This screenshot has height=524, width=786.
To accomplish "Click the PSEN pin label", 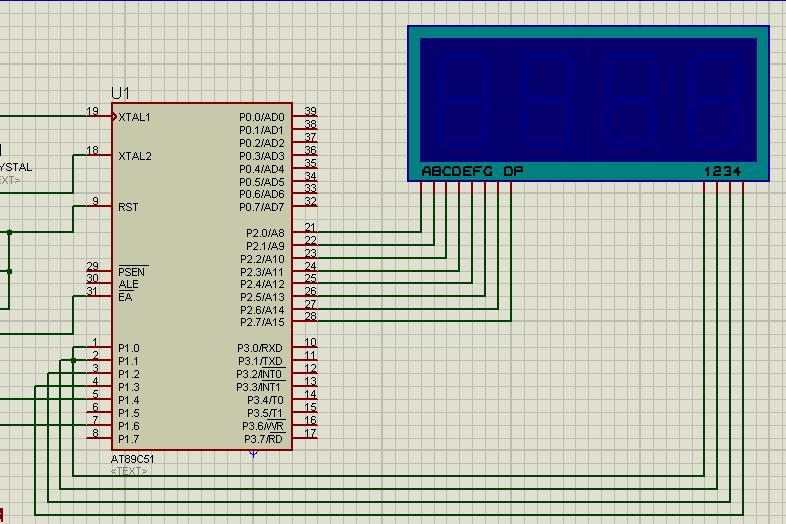I will [132, 272].
